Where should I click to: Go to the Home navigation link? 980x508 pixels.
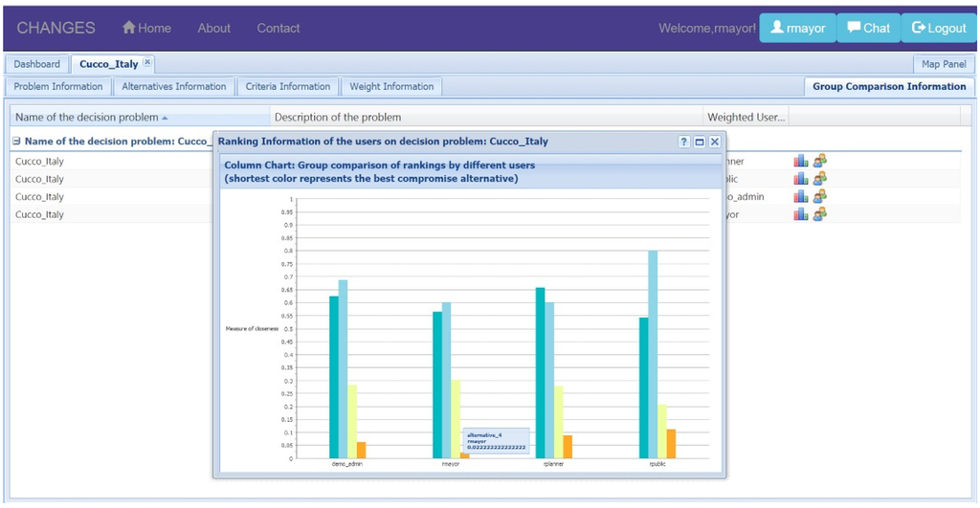click(146, 28)
